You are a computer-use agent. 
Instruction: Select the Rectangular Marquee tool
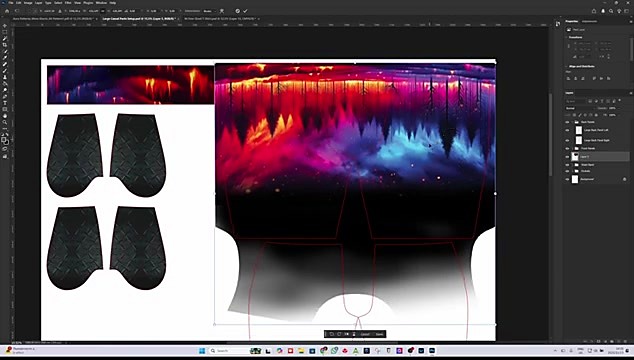pyautogui.click(x=5, y=32)
